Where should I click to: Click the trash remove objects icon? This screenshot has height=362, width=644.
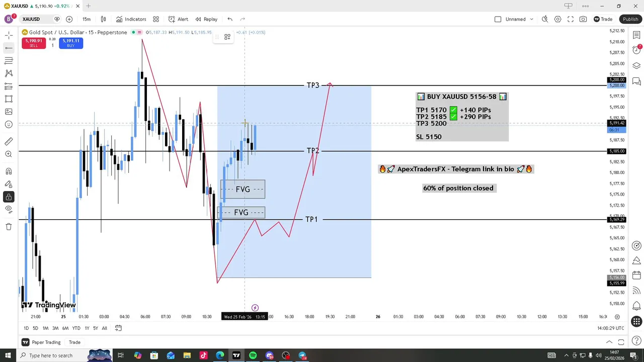[x=9, y=227]
